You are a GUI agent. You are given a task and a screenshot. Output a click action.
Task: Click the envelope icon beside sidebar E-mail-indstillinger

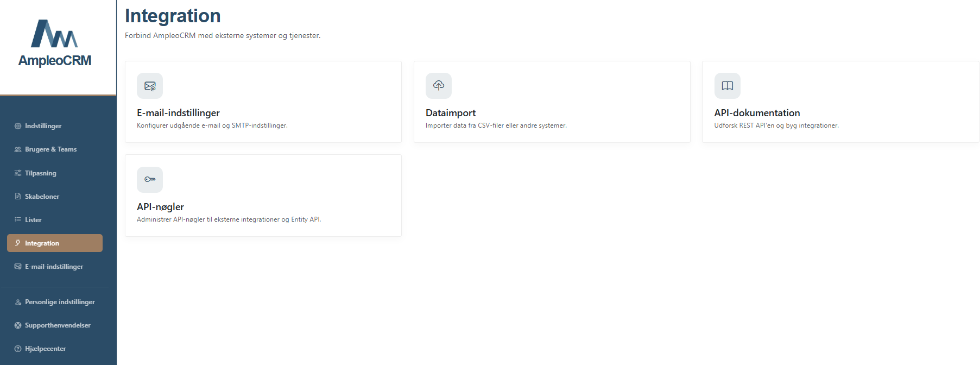coord(18,267)
